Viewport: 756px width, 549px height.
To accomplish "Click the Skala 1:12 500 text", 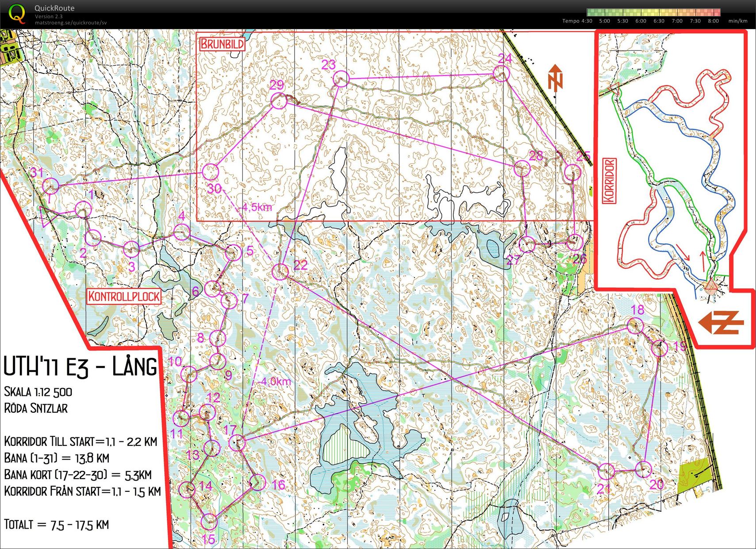I will click(38, 392).
